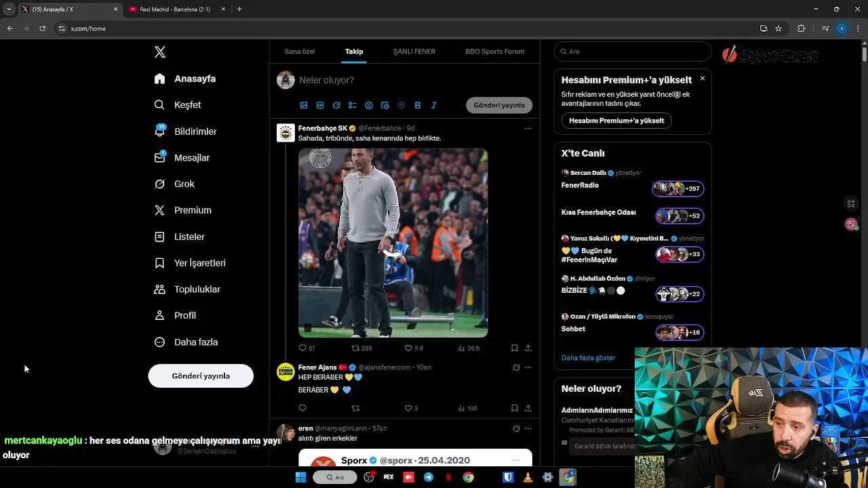Open Listeler from sidebar
The height and width of the screenshot is (488, 868).
pyautogui.click(x=180, y=237)
